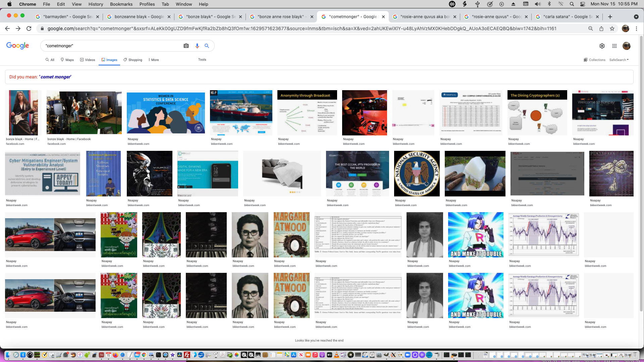
Task: Switch to the "rosie-anne quvus" browser tab
Action: [x=496, y=17]
